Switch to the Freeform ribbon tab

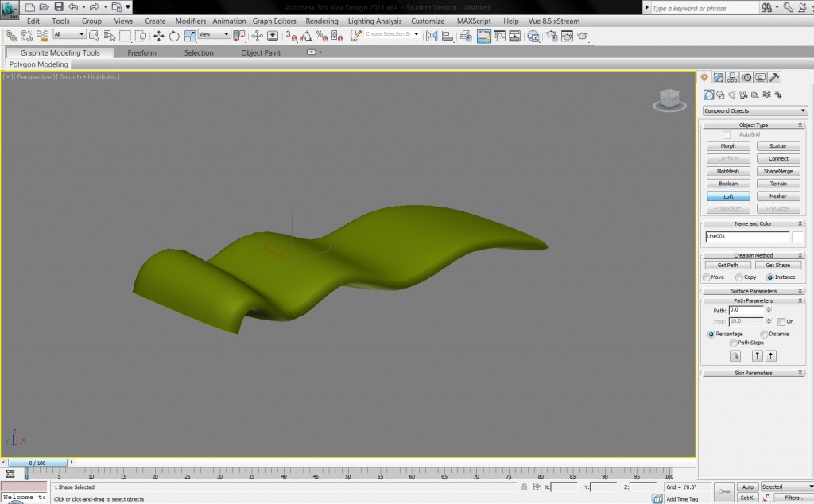point(141,52)
